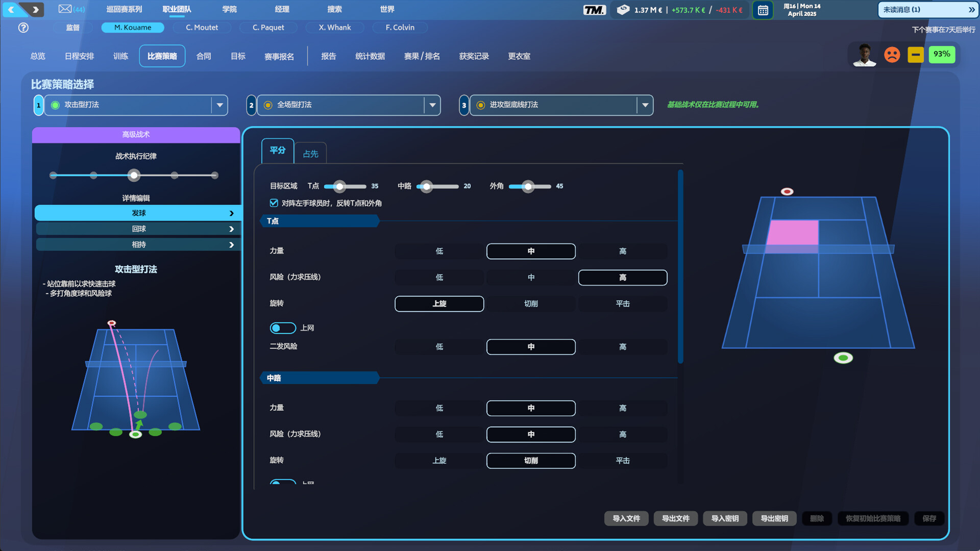
Task: Uncheck the 反转T点和外角 checkbox
Action: pyautogui.click(x=274, y=203)
